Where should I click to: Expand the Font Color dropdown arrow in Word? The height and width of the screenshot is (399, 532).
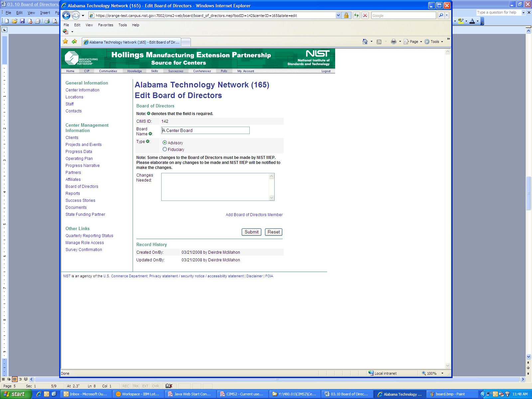[x=477, y=21]
